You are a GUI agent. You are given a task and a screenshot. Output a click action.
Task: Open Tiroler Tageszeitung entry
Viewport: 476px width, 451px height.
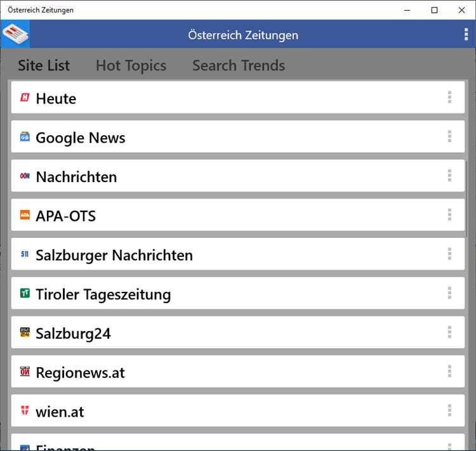pos(238,293)
